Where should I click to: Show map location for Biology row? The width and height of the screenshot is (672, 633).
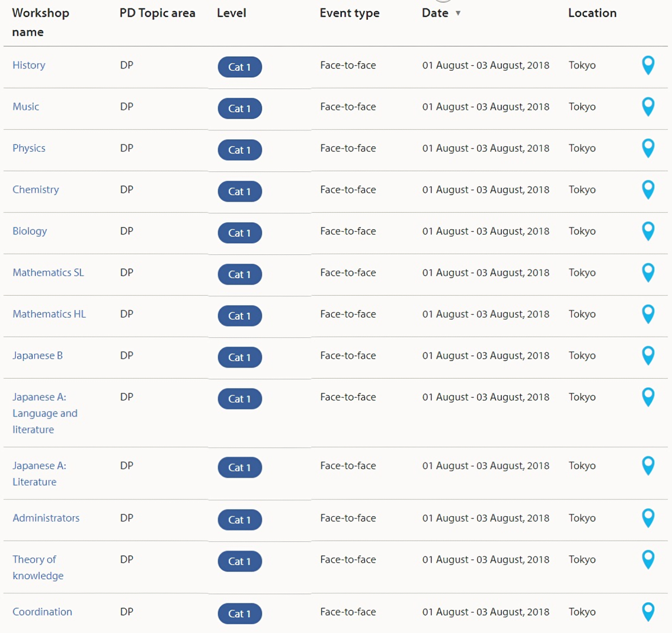[648, 231]
